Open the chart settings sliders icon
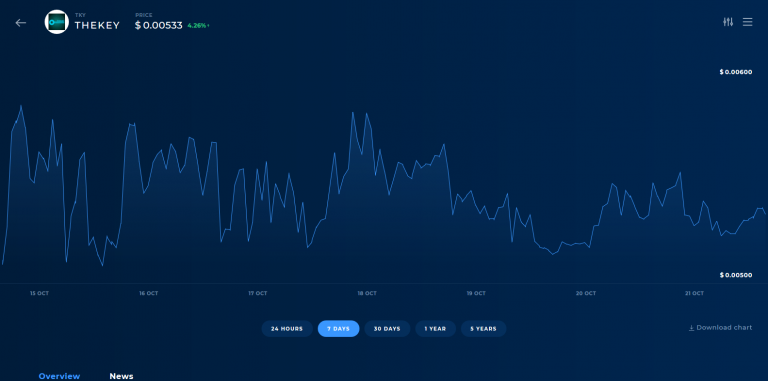768x381 pixels. coord(728,22)
